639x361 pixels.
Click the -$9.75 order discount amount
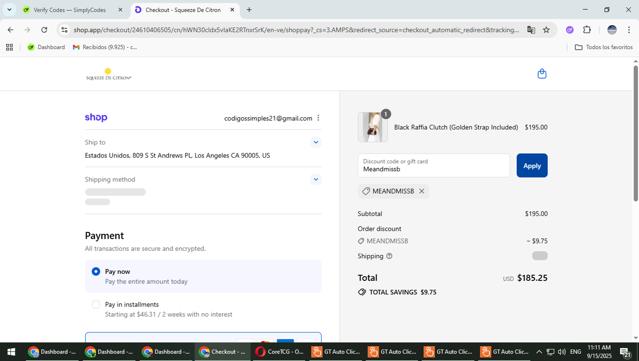[537, 241]
